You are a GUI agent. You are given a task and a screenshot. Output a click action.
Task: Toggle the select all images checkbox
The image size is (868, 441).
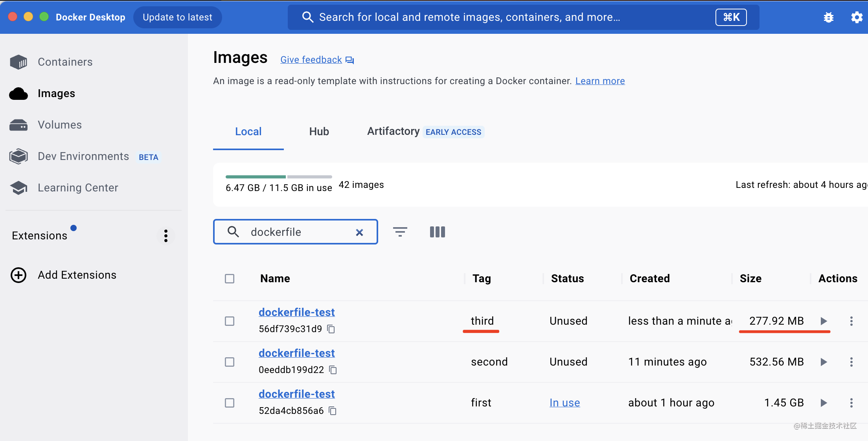(x=230, y=279)
